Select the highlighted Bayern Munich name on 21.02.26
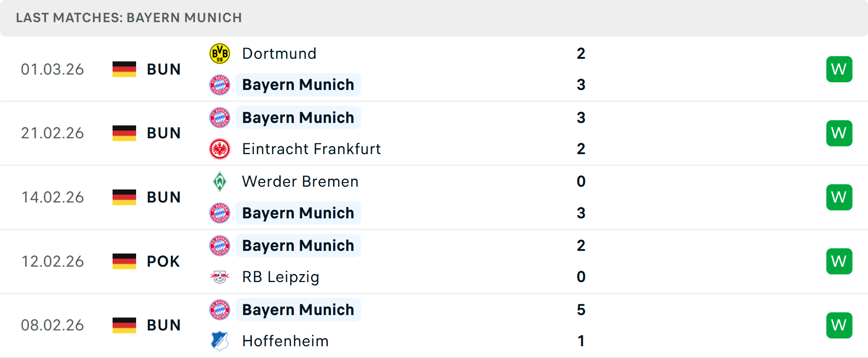The height and width of the screenshot is (358, 868). pos(298,117)
